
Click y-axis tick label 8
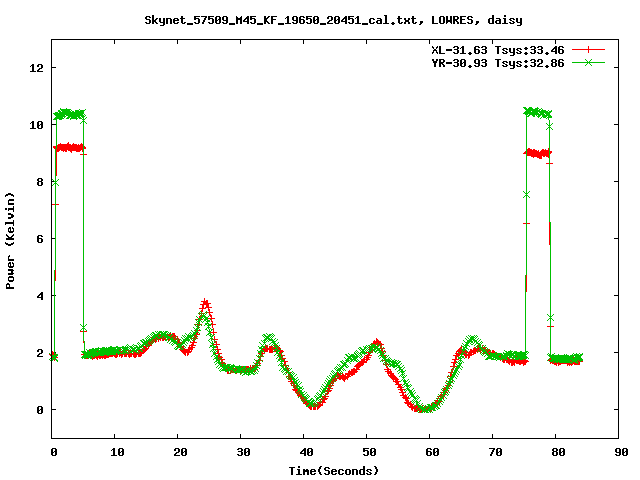click(x=40, y=182)
